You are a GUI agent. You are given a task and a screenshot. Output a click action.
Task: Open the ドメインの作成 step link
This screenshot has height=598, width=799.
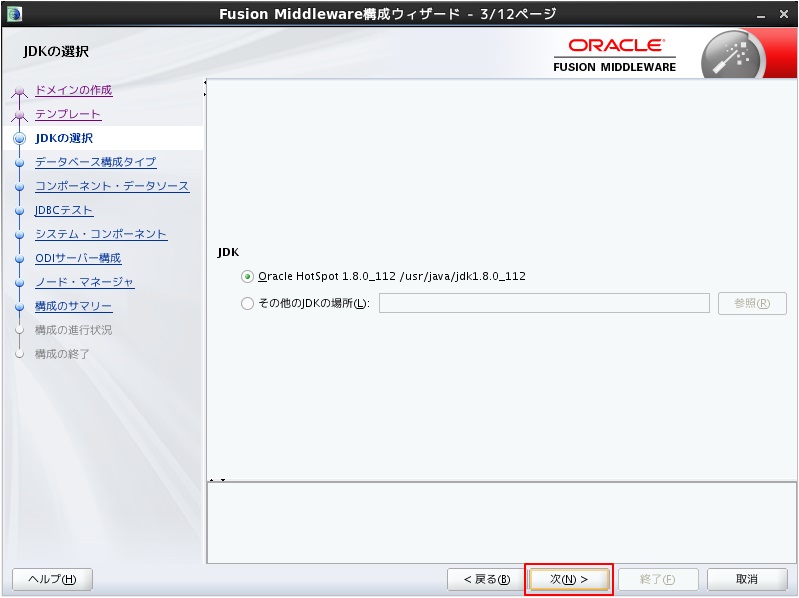(73, 90)
